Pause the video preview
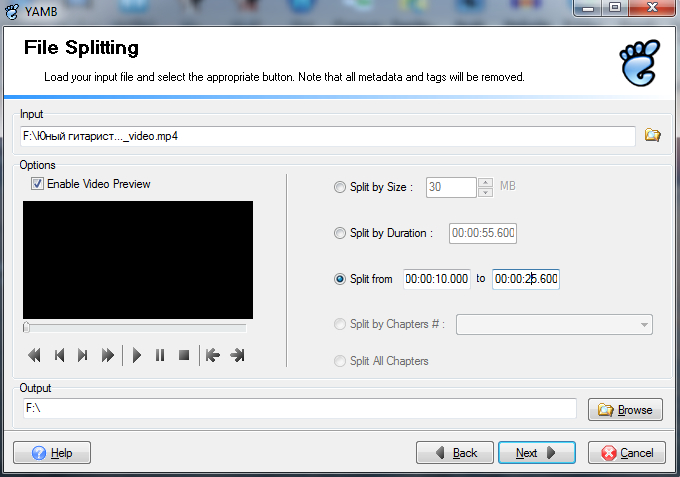This screenshot has height=477, width=680. pyautogui.click(x=160, y=355)
